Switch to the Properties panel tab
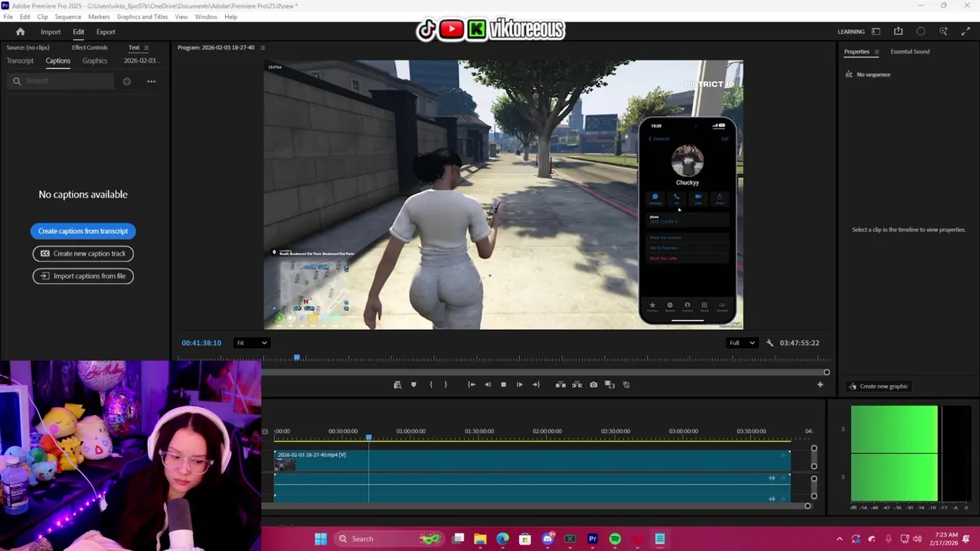Screen dimensions: 980x551 (x=857, y=51)
